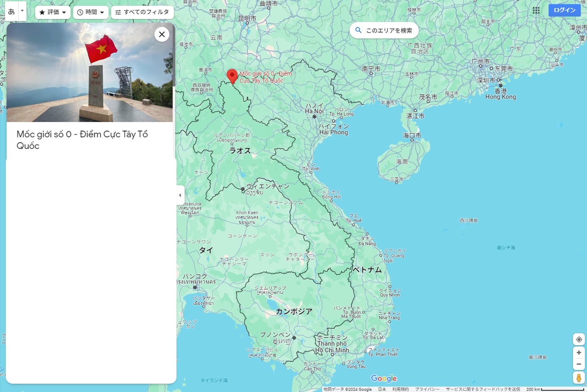Open the 時間 hours filter dropdown
The height and width of the screenshot is (392, 587).
click(91, 12)
